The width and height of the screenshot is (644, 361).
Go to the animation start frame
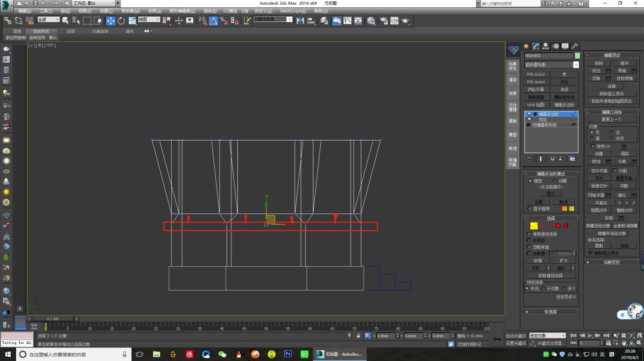574,335
